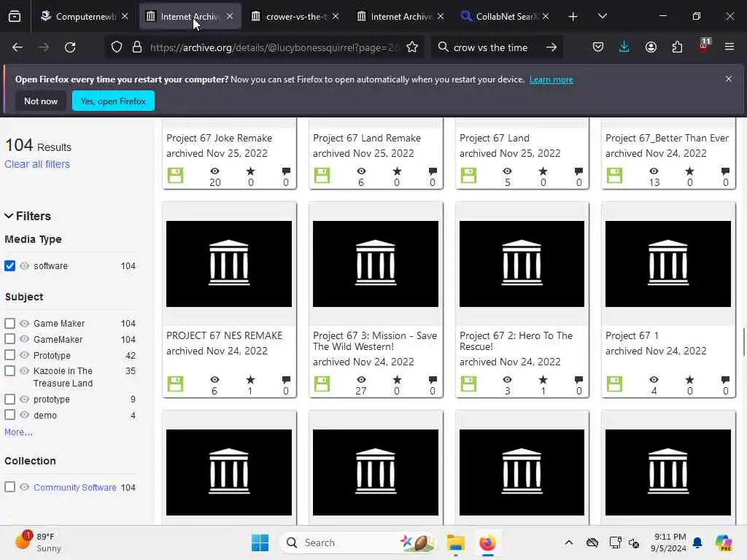747x560 pixels.
Task: Open the Community Software collection link
Action: [x=75, y=487]
